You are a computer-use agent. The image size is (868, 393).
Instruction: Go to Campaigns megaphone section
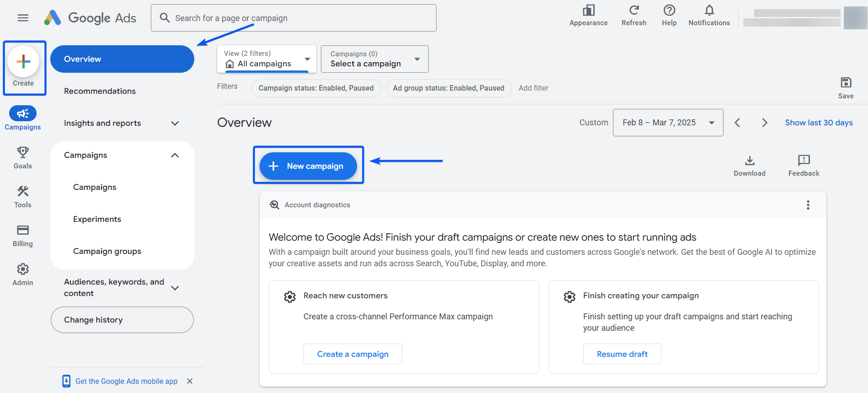click(x=23, y=118)
